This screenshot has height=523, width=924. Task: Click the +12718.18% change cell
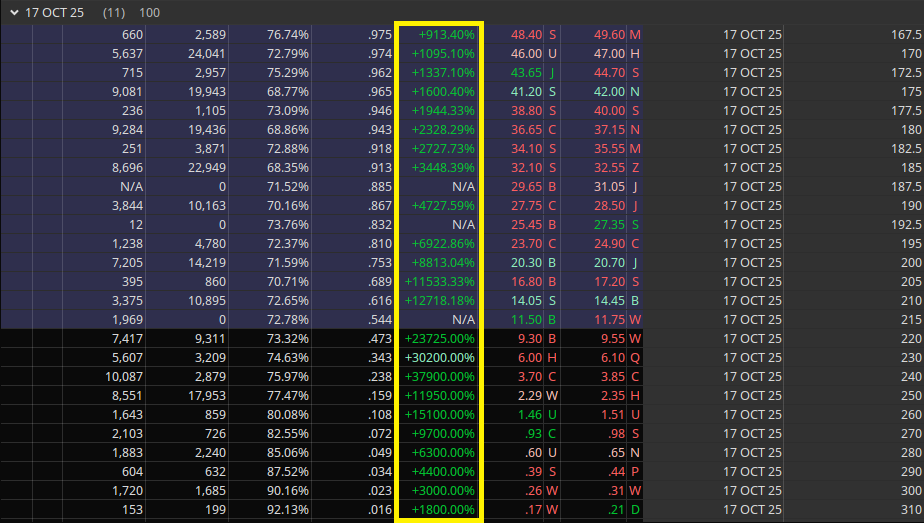pos(439,300)
